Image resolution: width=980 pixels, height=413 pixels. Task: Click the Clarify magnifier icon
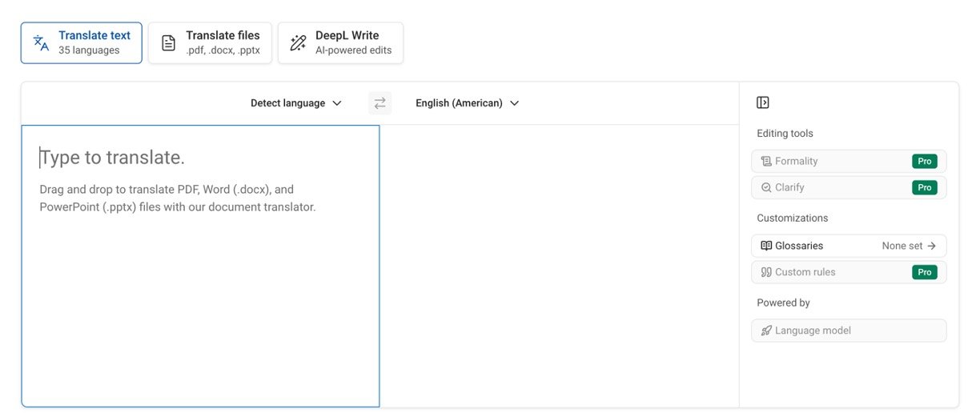click(x=766, y=187)
